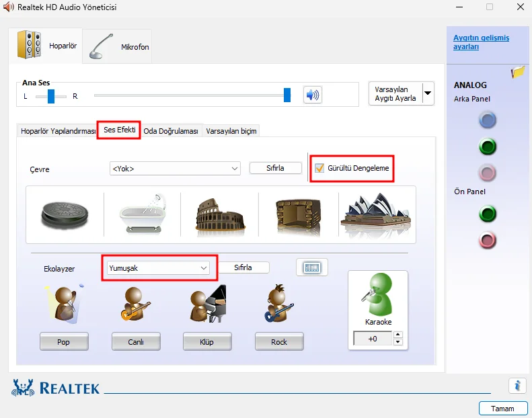Apply the Rock equalizer preset button
The height and width of the screenshot is (418, 532).
coord(279,341)
